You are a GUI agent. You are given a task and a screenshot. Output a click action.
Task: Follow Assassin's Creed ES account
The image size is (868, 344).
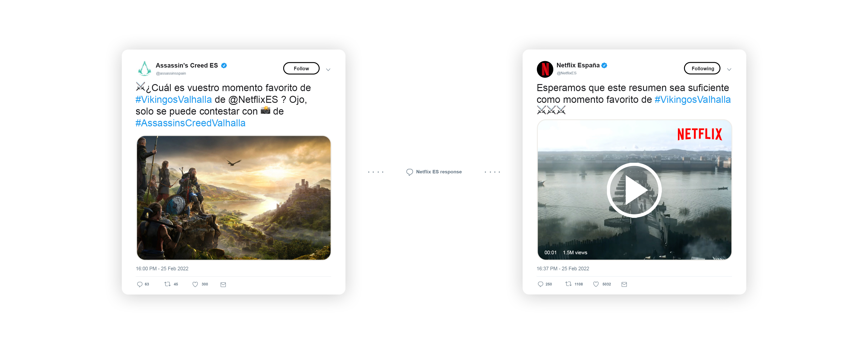point(301,68)
